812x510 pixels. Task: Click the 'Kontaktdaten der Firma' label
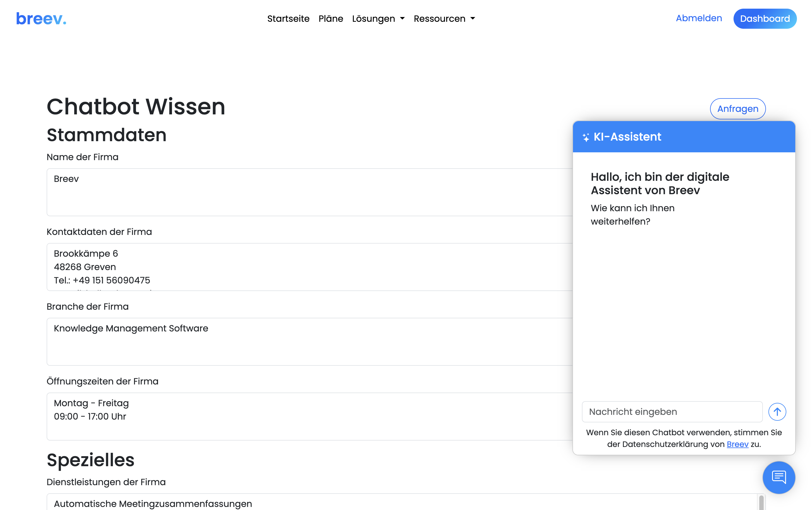click(99, 232)
